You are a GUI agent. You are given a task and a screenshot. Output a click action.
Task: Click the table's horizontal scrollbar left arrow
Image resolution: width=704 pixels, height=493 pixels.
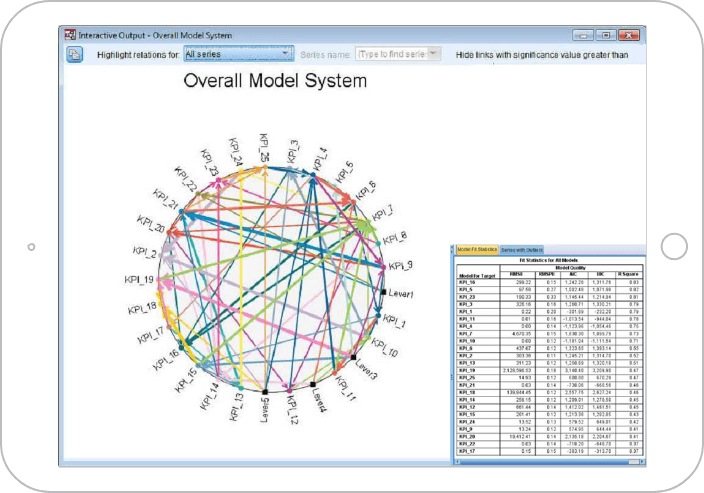(x=458, y=462)
